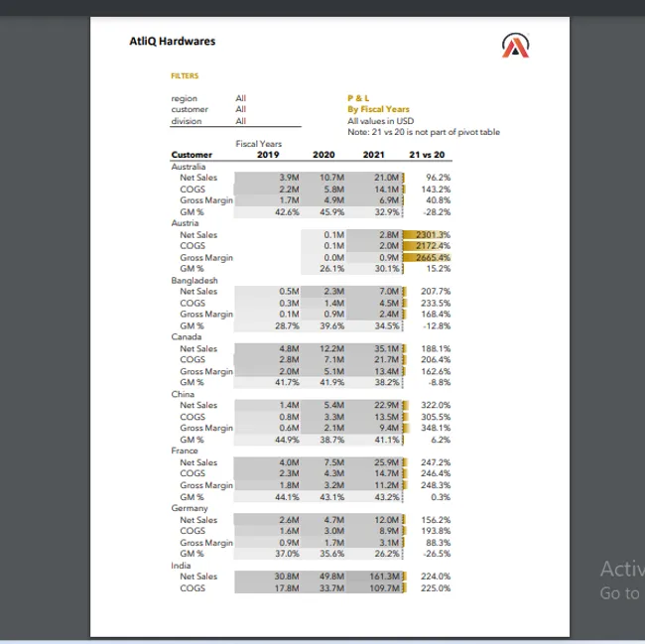
Task: Click Australia 2021 Net Sales 21.0M
Action: [387, 178]
